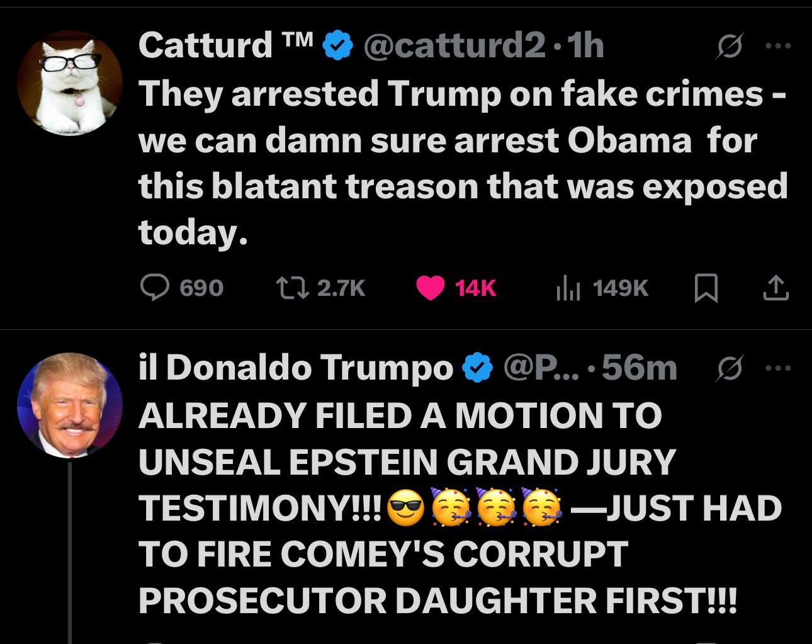Bookmark Catturd's tweet
The image size is (812, 644).
click(x=706, y=289)
